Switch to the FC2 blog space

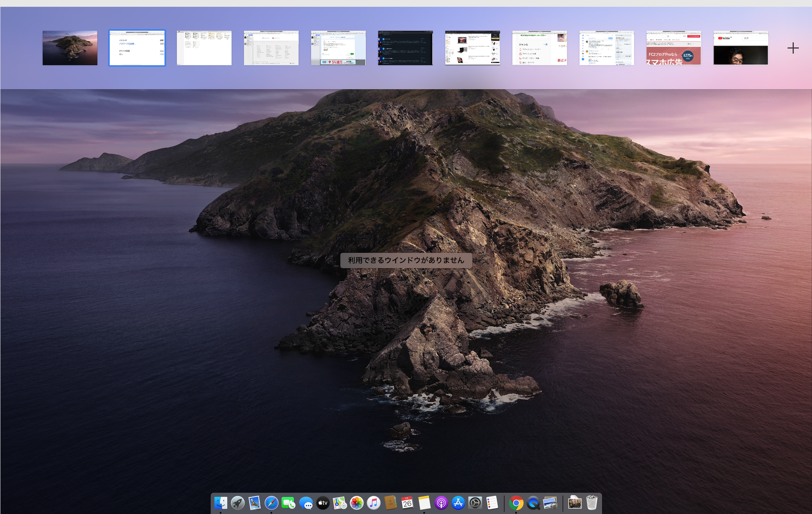coord(674,48)
